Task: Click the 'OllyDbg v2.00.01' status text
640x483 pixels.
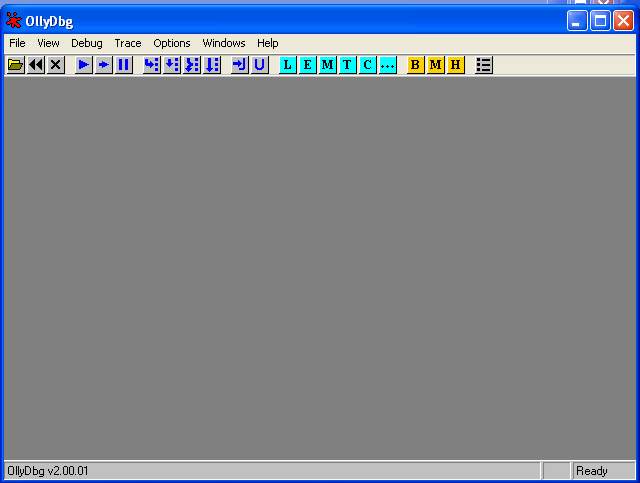Action: pos(48,471)
